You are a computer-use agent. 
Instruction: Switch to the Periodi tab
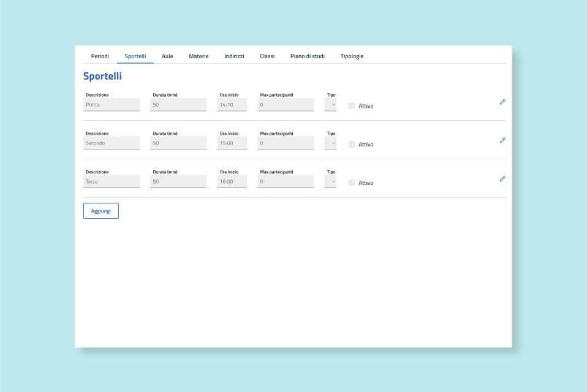point(100,56)
